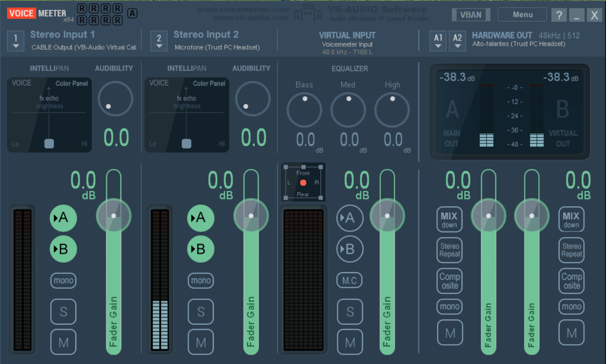Toggle bus A routing on Virtual Input
Screen dimensions: 606x364
coord(350,218)
